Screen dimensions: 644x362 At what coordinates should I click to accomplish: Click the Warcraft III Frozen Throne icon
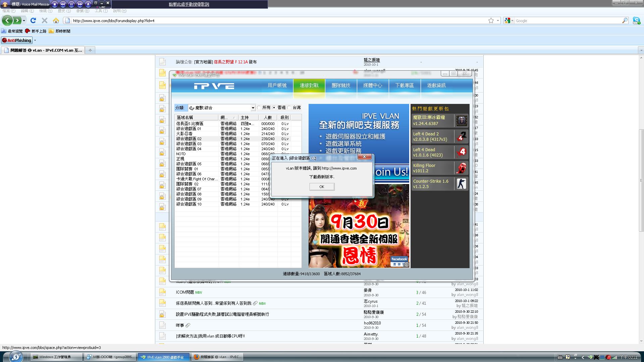click(x=462, y=121)
